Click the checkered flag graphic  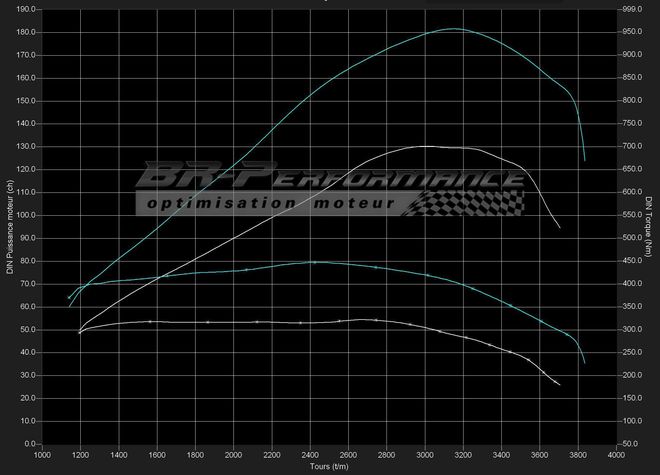coord(470,202)
